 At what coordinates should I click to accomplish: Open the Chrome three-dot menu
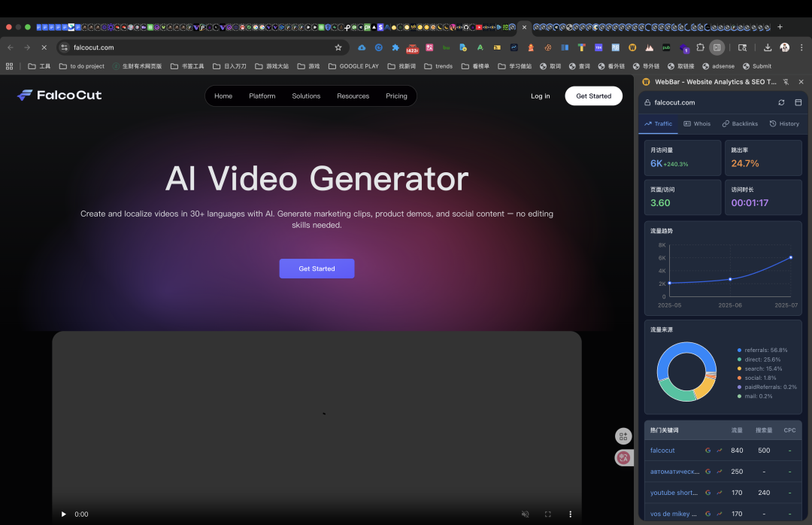tap(801, 47)
